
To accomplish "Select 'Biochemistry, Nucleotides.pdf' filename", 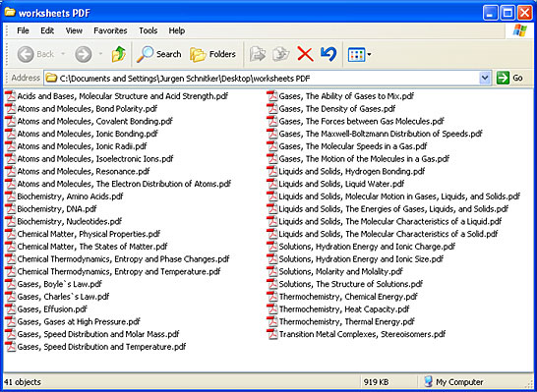I will 70,222.
